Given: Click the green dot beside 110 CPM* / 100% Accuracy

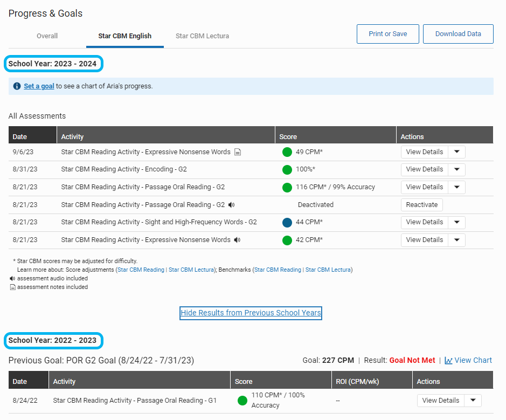Looking at the screenshot, I should (x=242, y=401).
